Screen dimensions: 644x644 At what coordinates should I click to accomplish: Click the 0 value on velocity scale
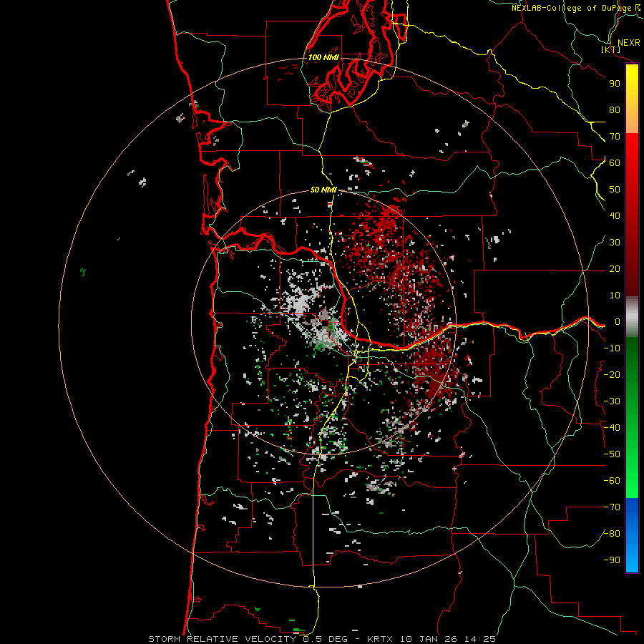(618, 322)
